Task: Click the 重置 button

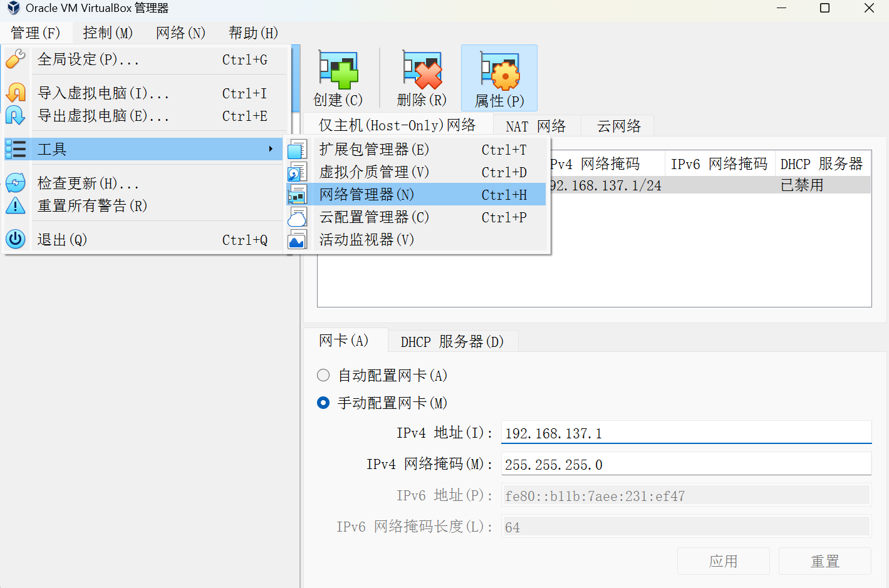Action: [x=824, y=561]
